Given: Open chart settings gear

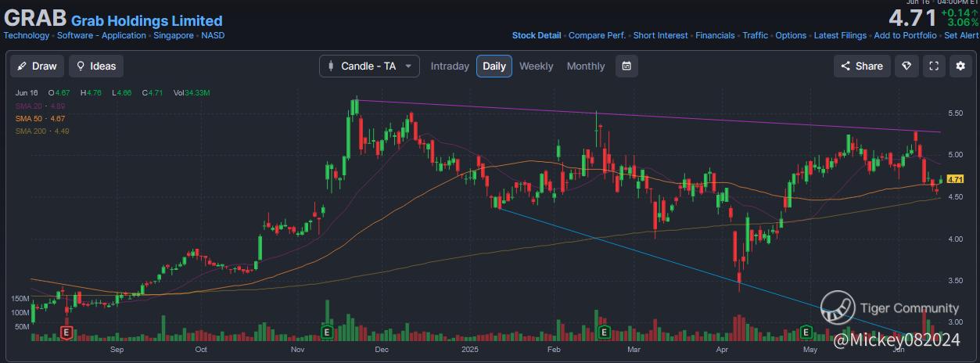Looking at the screenshot, I should click(960, 66).
